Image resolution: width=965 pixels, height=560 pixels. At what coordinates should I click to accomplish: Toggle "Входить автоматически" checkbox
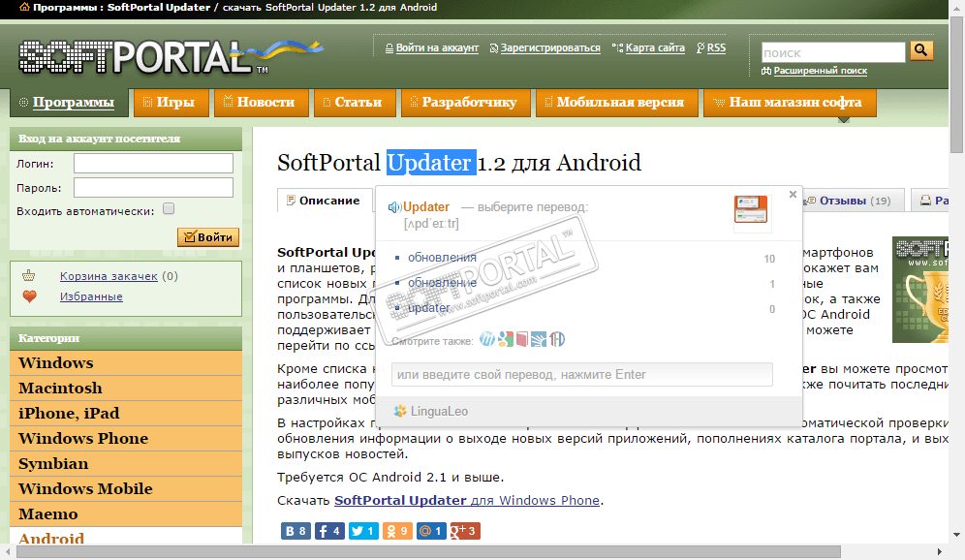click(x=169, y=208)
